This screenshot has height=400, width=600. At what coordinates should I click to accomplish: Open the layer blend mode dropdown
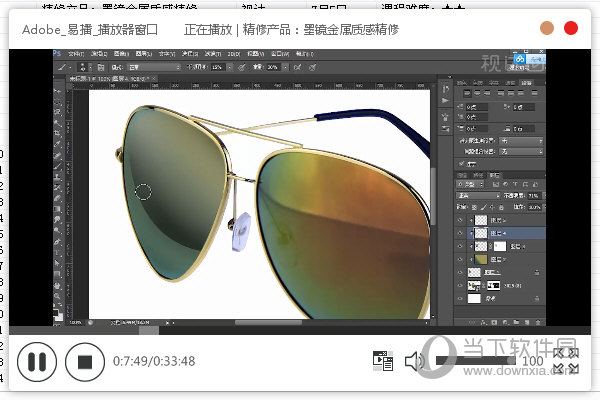[x=478, y=196]
